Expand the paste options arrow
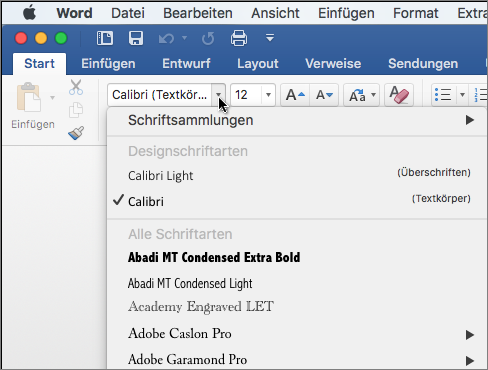Screen dimensions: 488x370 [52, 98]
